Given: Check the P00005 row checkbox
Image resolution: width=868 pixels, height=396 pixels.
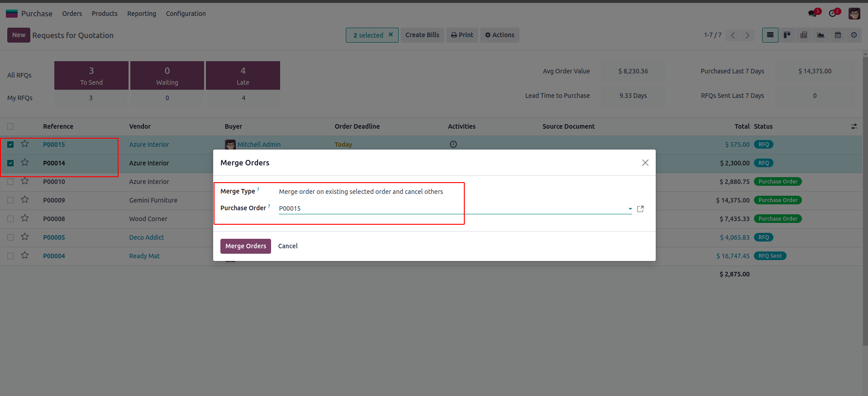Looking at the screenshot, I should [x=10, y=237].
